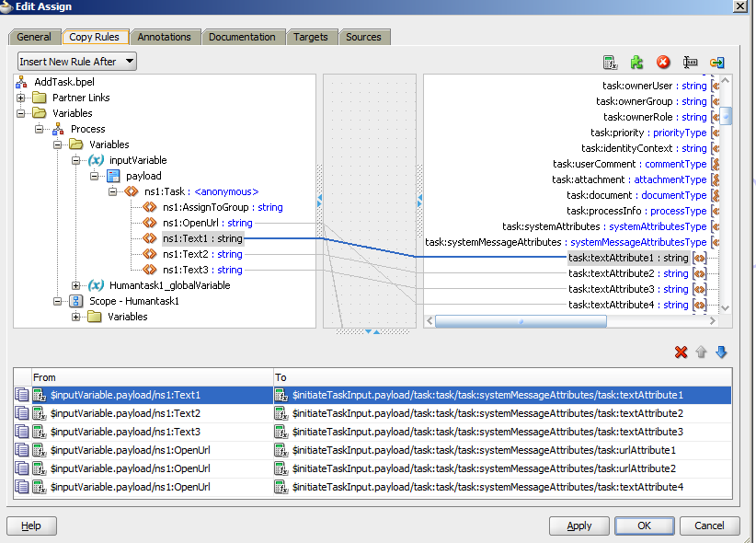
Task: Click the Help button
Action: coord(31,526)
